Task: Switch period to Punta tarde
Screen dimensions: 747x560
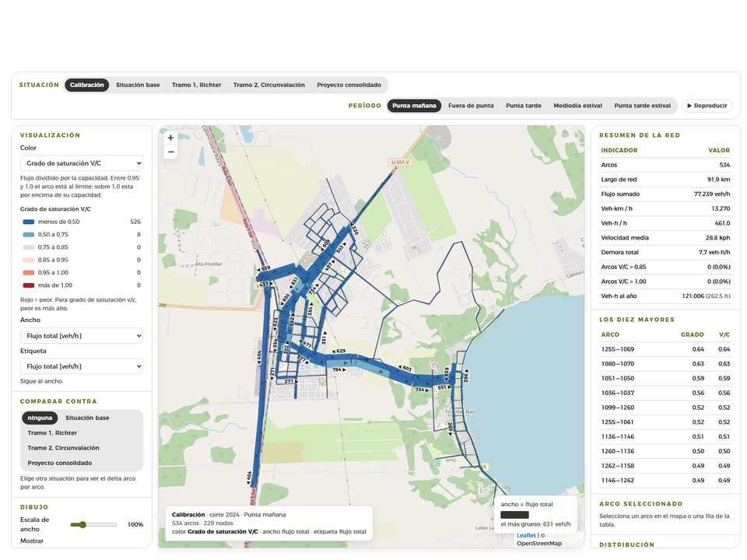Action: pos(524,106)
